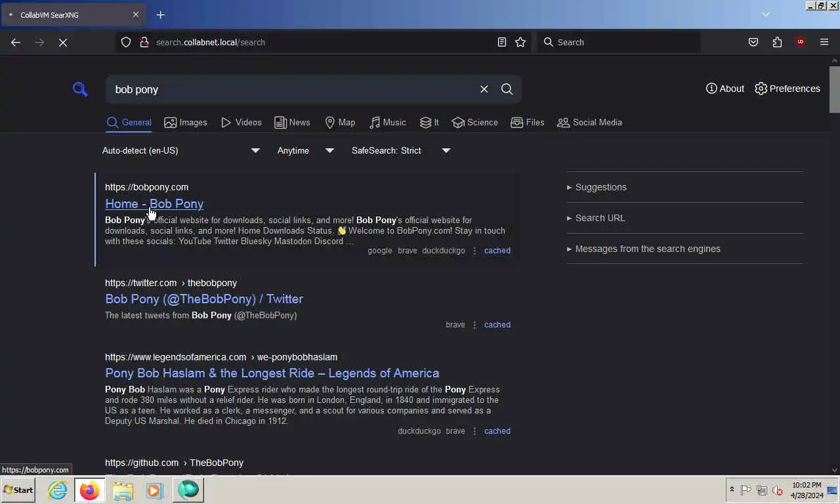Open the Extensions puzzle icon
Viewport: 840px width, 504px height.
[777, 42]
